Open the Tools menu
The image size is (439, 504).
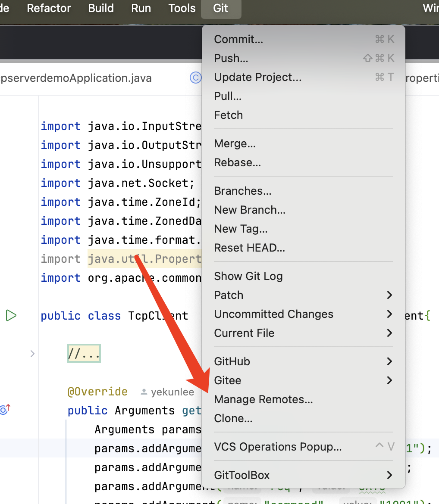tap(182, 8)
